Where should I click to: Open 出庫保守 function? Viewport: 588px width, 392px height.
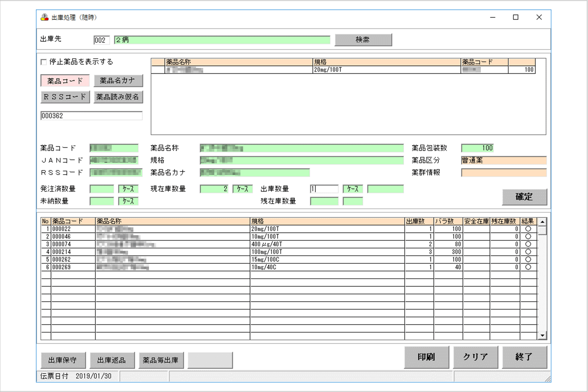click(x=63, y=360)
